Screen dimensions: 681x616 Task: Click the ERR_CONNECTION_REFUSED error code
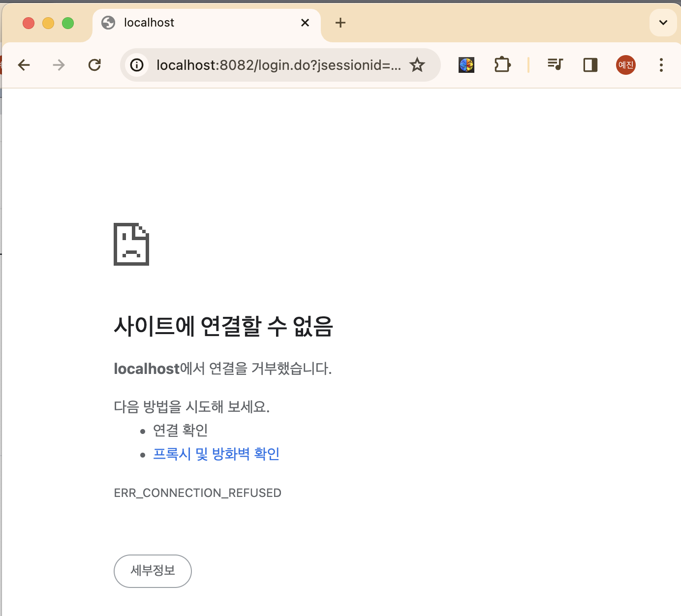point(197,493)
